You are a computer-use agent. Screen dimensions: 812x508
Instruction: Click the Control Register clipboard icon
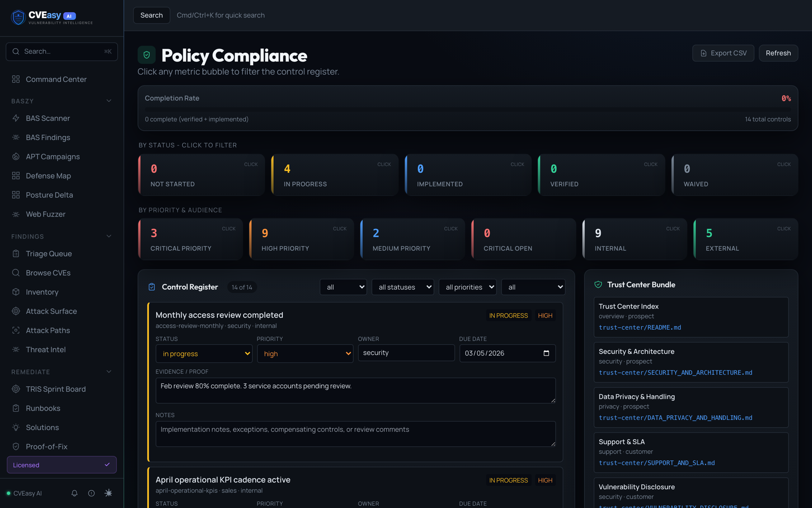152,287
